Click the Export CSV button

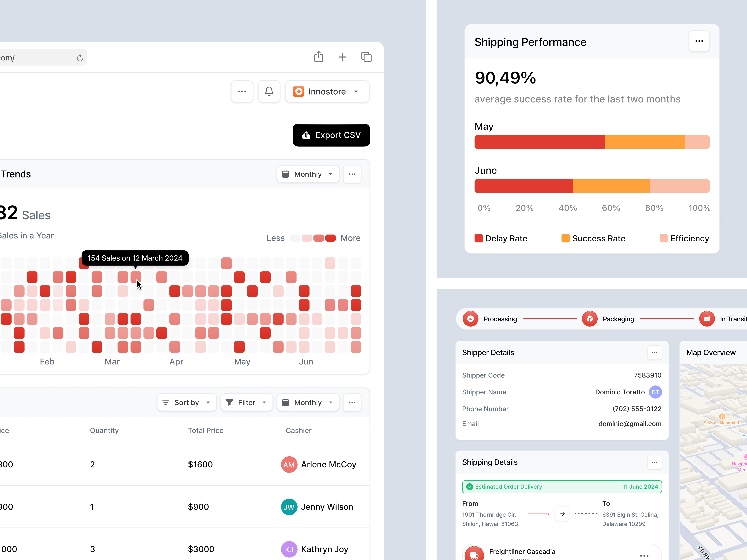tap(331, 135)
